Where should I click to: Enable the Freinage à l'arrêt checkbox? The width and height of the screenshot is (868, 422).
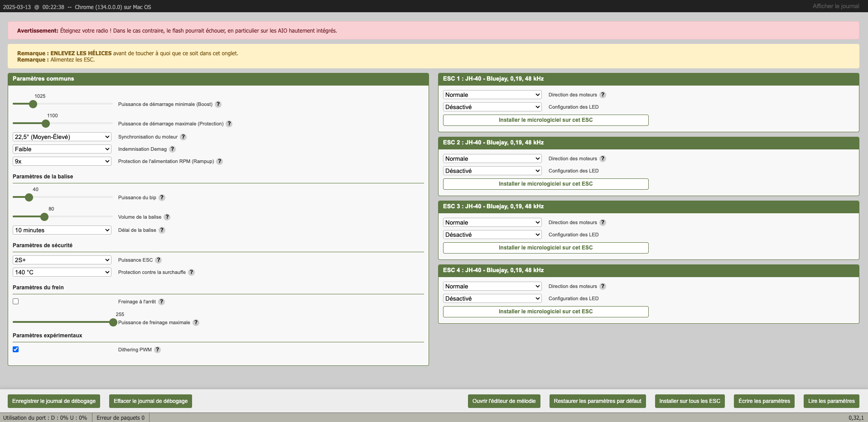coord(16,302)
